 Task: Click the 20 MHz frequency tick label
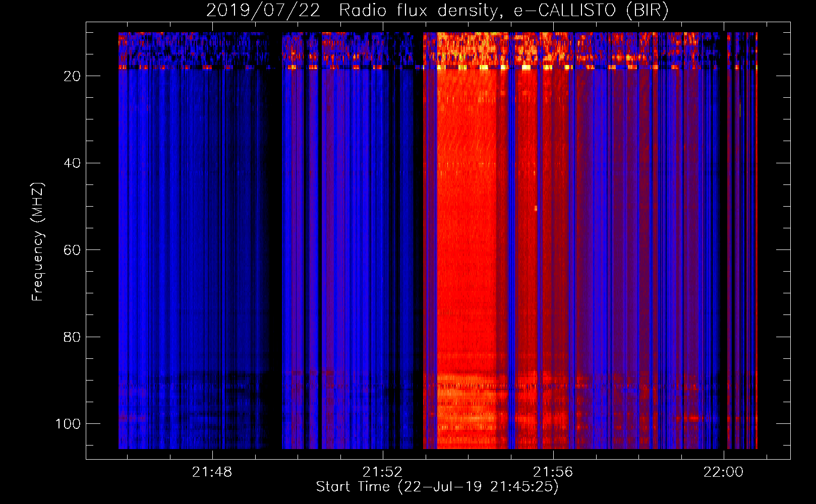72,76
